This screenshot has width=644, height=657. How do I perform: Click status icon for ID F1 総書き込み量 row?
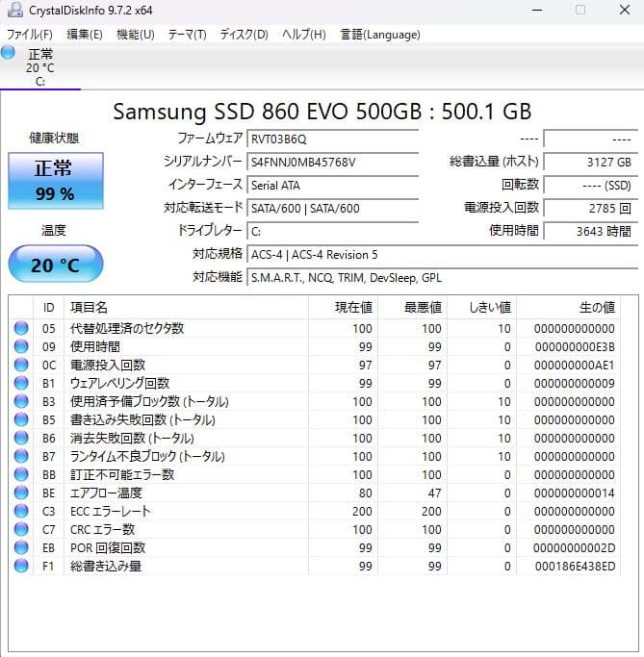[x=21, y=566]
